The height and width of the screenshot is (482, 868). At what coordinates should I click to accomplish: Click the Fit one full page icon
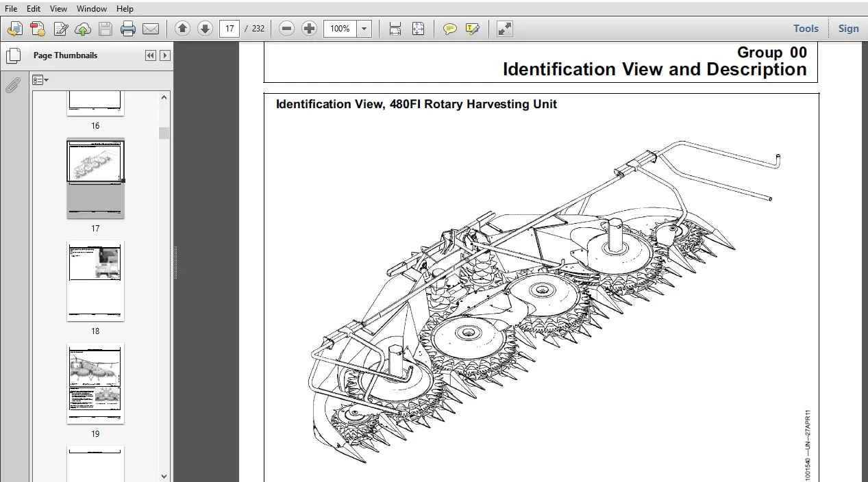[x=418, y=29]
